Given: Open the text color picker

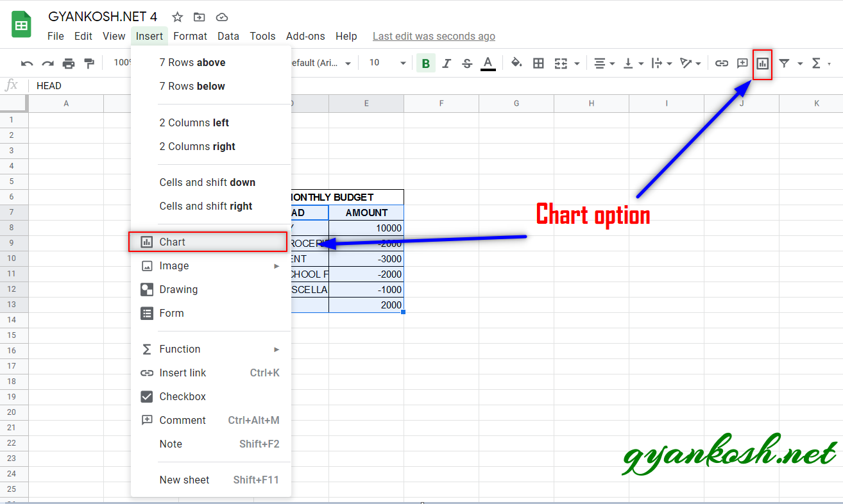Looking at the screenshot, I should click(488, 63).
